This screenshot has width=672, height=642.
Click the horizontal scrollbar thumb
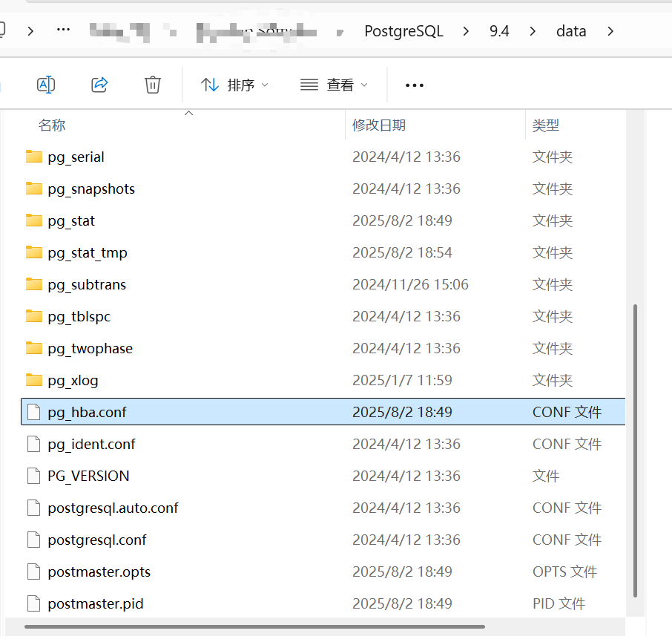click(x=254, y=626)
